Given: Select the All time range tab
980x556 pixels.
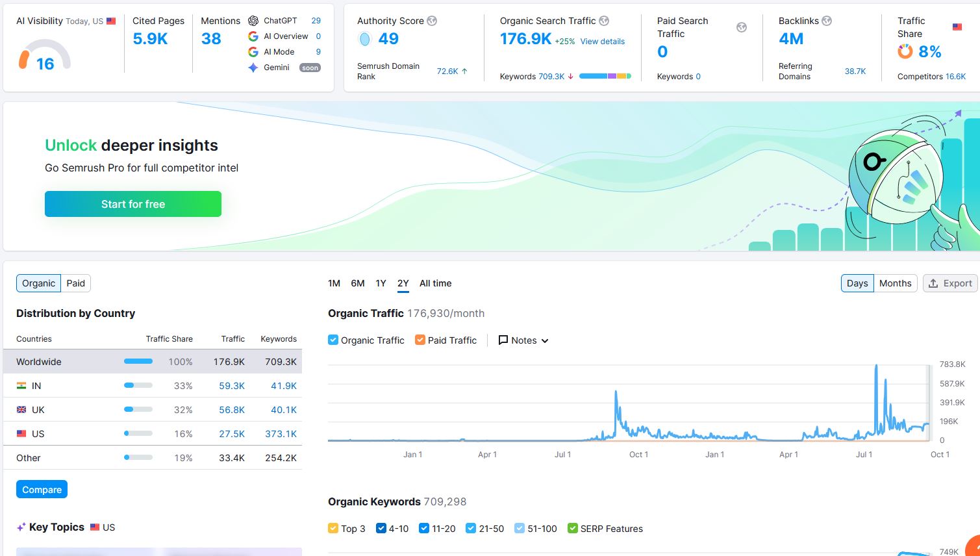Looking at the screenshot, I should (436, 283).
